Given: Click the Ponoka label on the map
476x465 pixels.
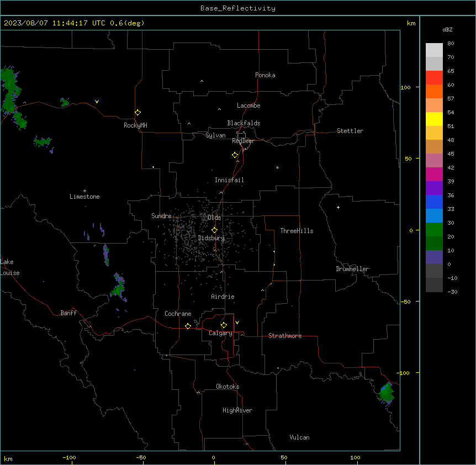Looking at the screenshot, I should [x=265, y=75].
